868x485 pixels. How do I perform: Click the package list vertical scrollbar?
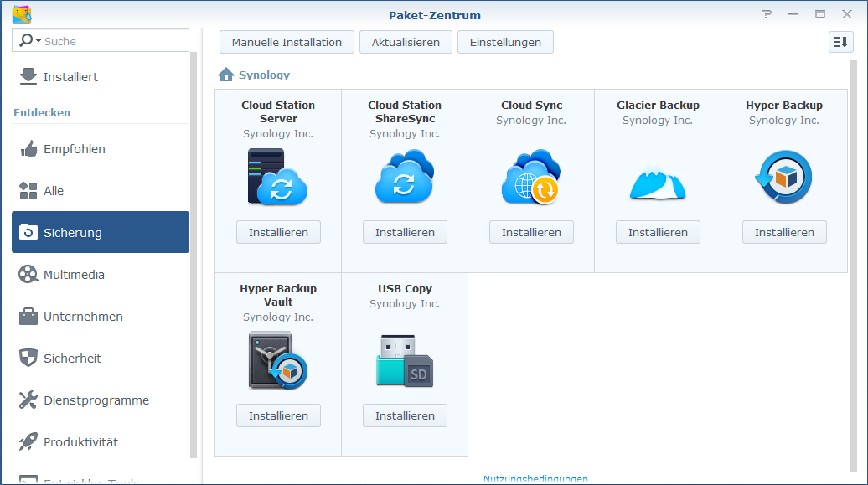tap(853, 266)
